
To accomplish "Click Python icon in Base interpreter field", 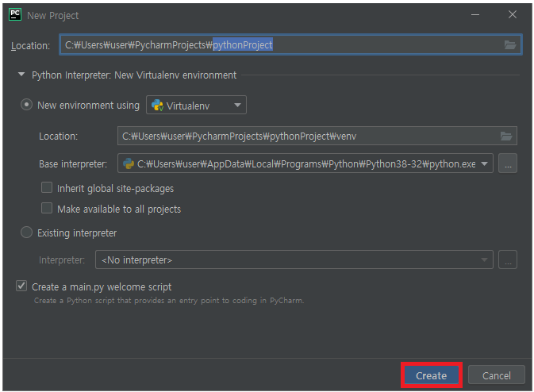I will (x=129, y=163).
